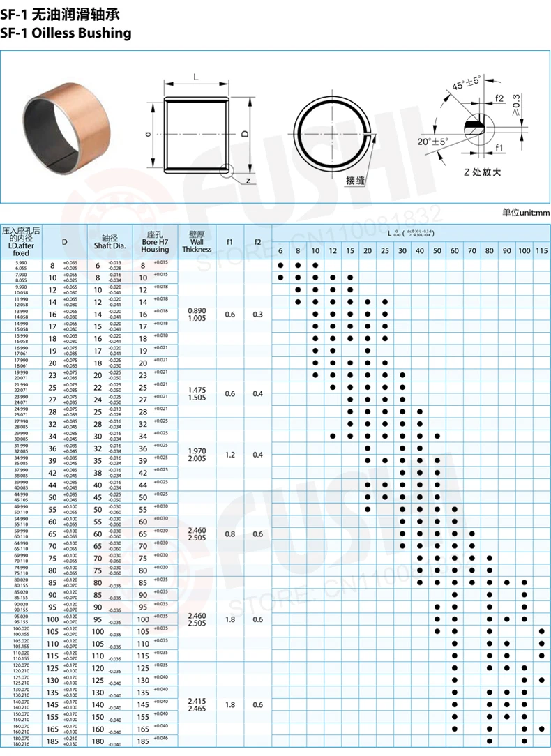This screenshot has height=756, width=551.
Task: Click the dot in the 185 row under length 80
Action: point(490,741)
